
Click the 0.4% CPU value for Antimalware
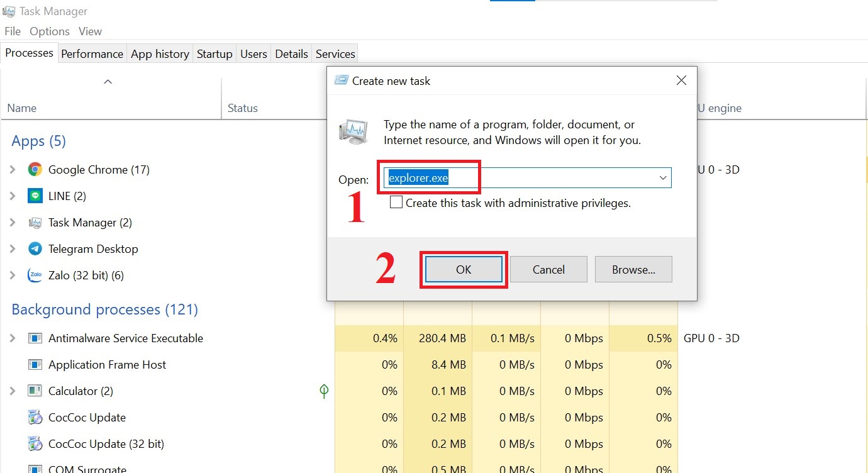tap(385, 338)
